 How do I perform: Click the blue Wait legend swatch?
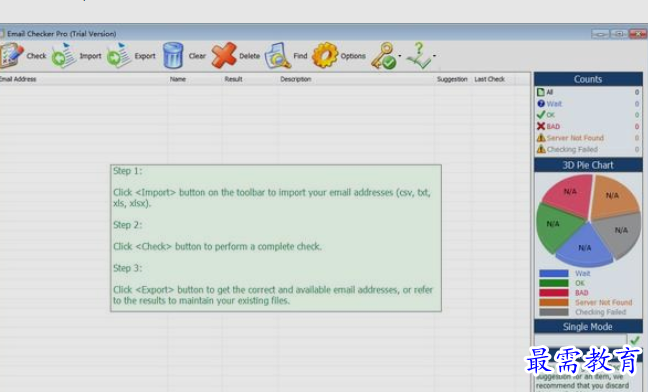click(x=554, y=273)
